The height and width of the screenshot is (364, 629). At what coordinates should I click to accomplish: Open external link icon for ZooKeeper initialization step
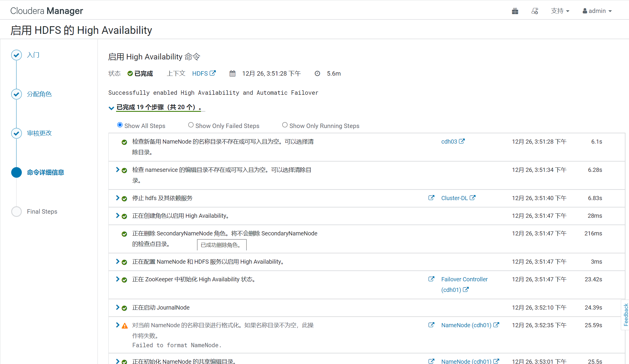point(431,279)
